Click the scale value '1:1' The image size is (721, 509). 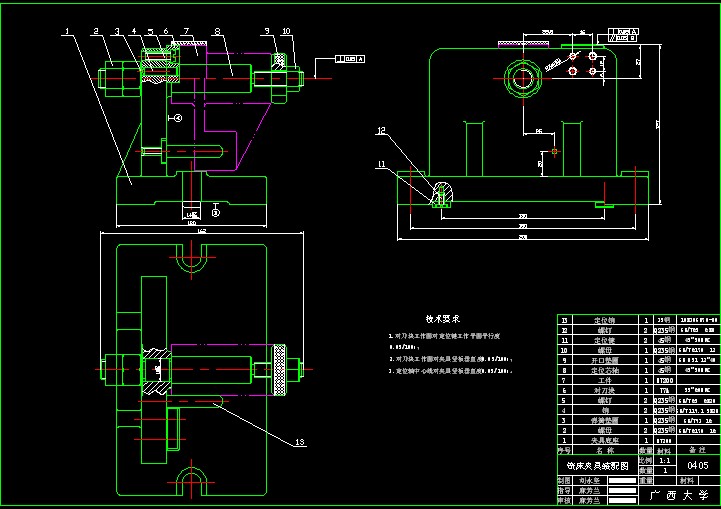click(664, 460)
